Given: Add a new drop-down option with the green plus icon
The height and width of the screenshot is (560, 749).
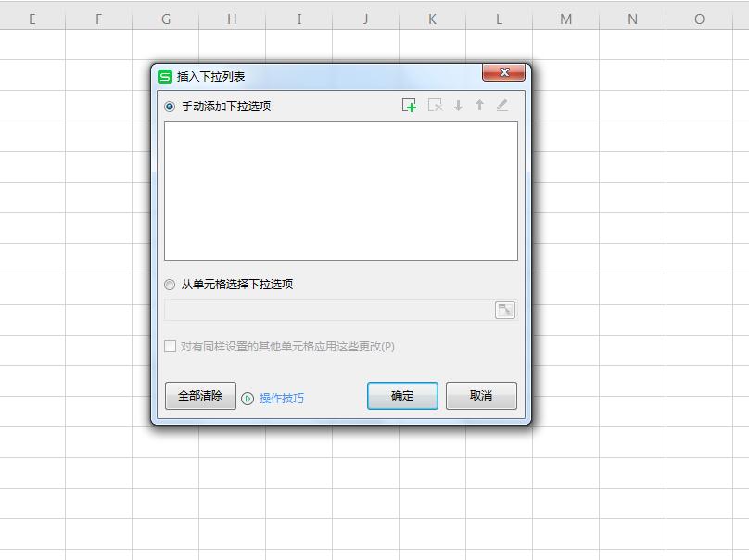Looking at the screenshot, I should point(409,105).
